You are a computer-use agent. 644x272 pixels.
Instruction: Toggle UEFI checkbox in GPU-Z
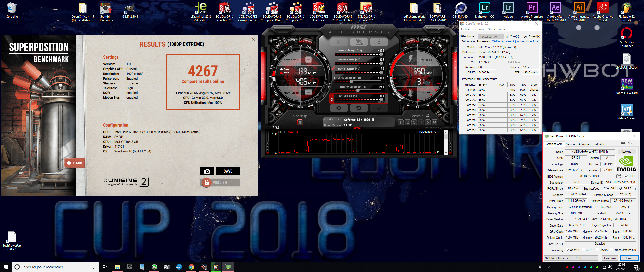click(x=626, y=176)
